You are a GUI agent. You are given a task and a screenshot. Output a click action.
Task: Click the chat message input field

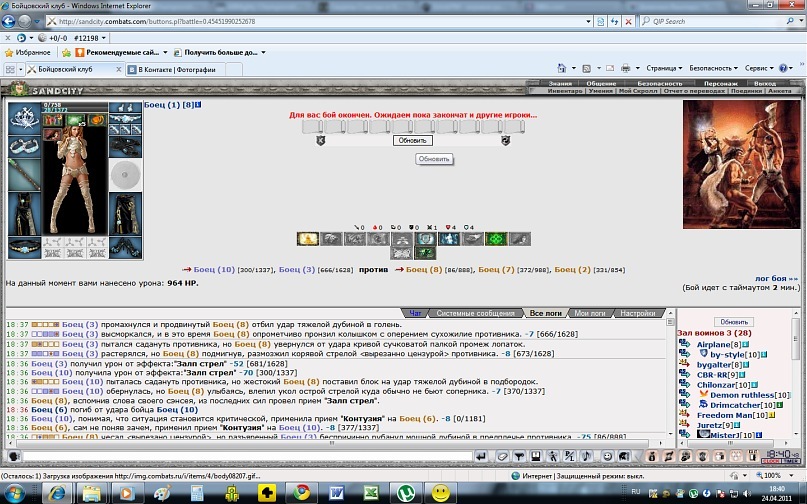pos(247,456)
